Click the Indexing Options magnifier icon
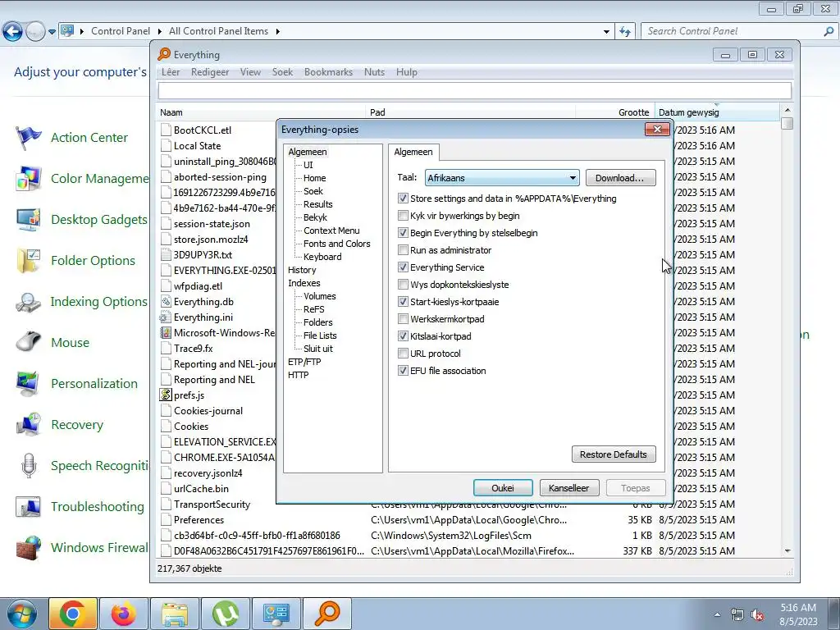The image size is (840, 630). pyautogui.click(x=28, y=302)
